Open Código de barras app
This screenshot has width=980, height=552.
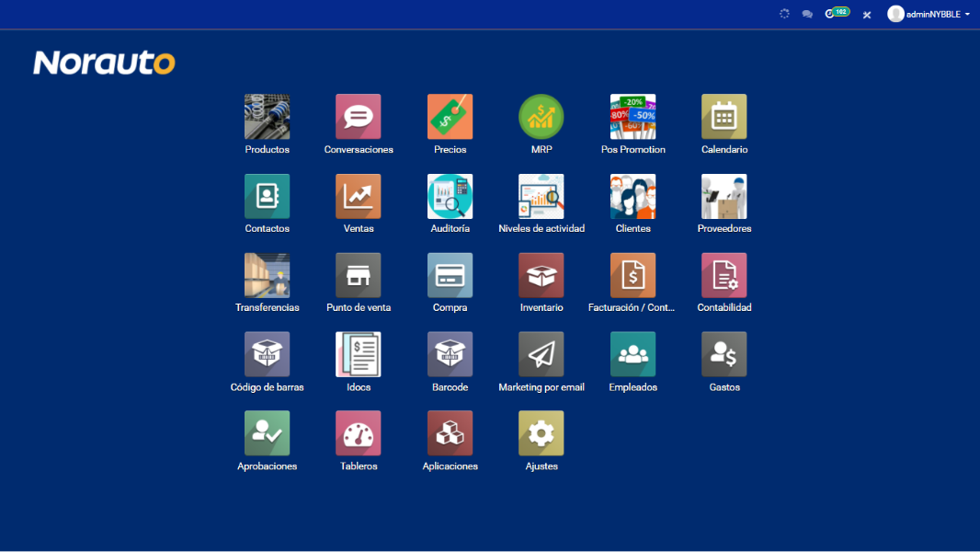267,354
